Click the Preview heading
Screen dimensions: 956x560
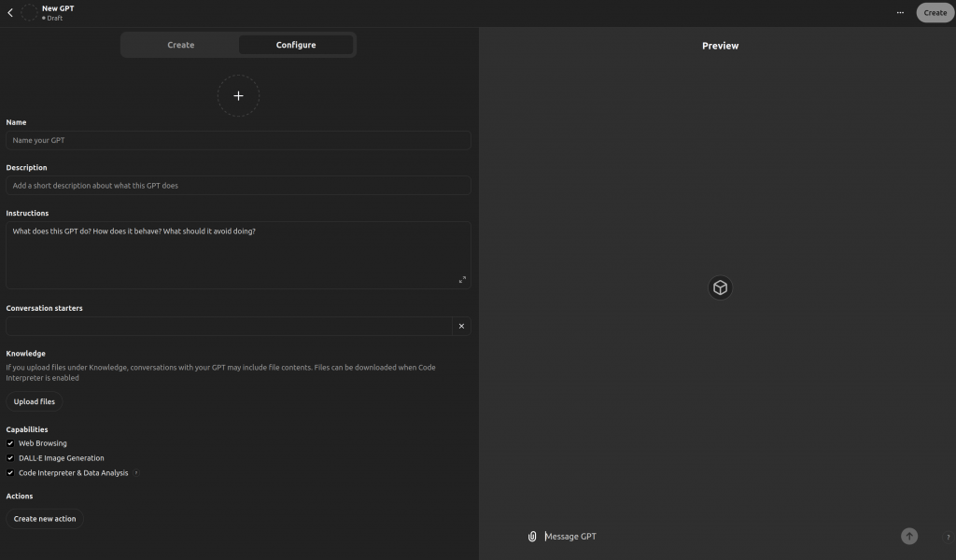720,46
